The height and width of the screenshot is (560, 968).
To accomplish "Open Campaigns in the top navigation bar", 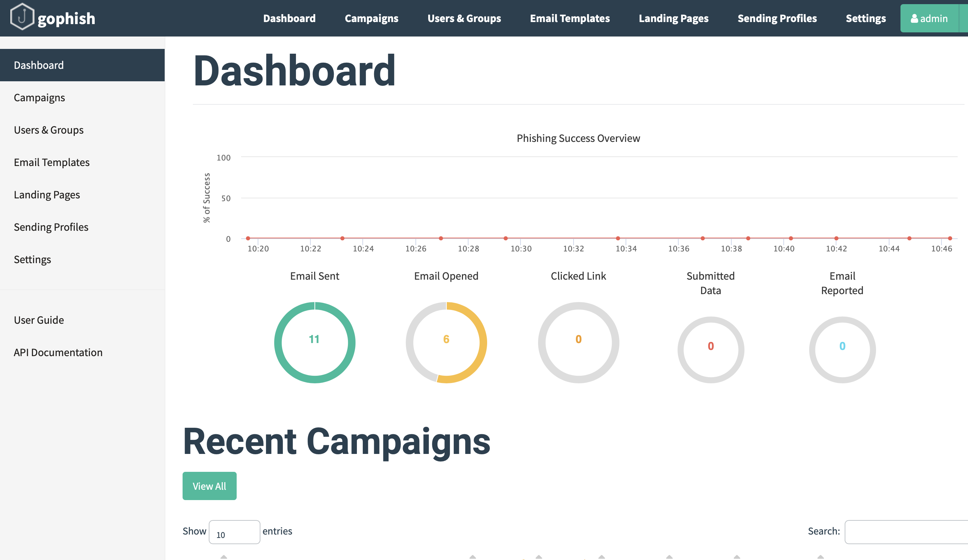I will click(371, 19).
